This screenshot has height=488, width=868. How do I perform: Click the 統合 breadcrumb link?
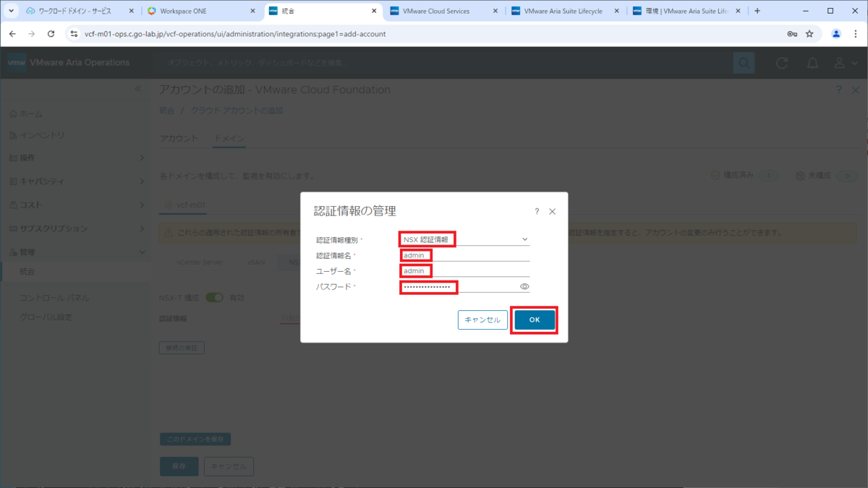166,111
